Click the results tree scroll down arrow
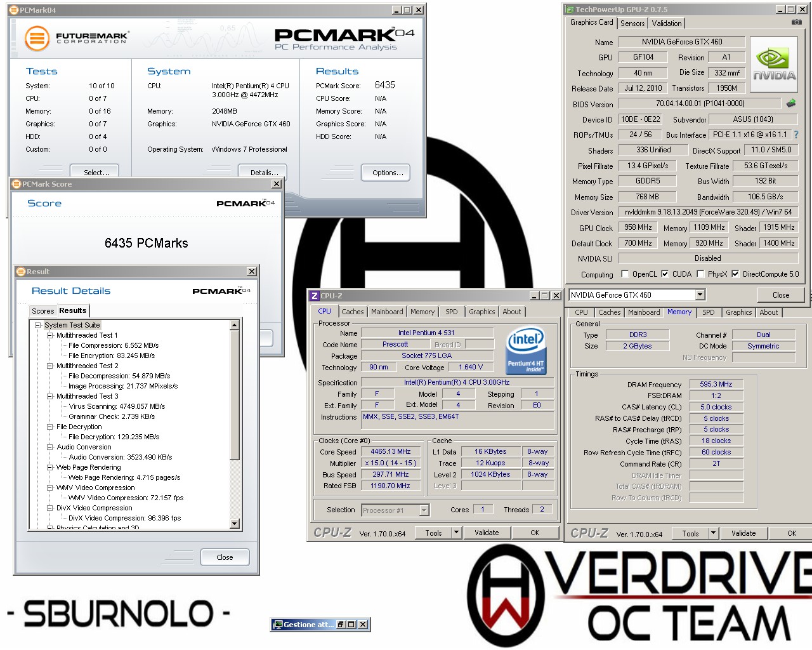 point(235,524)
